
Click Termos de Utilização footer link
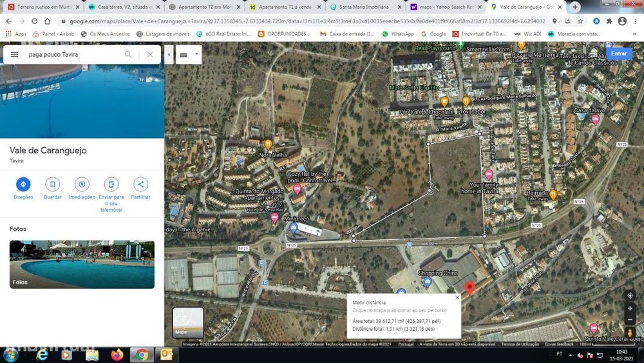520,344
